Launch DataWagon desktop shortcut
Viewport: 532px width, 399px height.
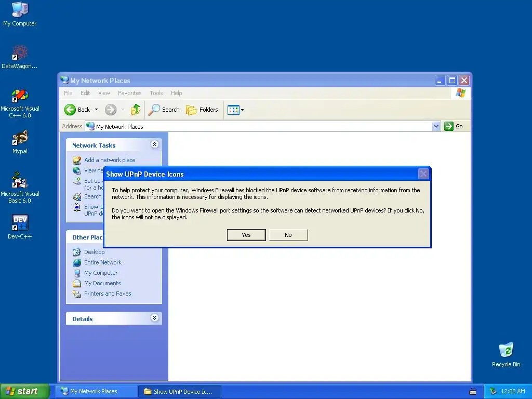coord(20,57)
